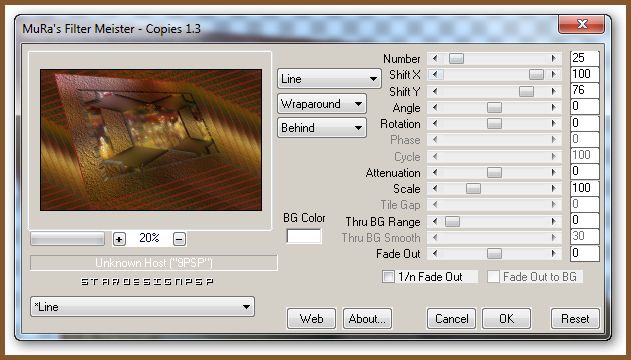Viewport: 631px width, 360px height.
Task: Enable the 1/n Fade Out checkbox
Action: point(388,276)
